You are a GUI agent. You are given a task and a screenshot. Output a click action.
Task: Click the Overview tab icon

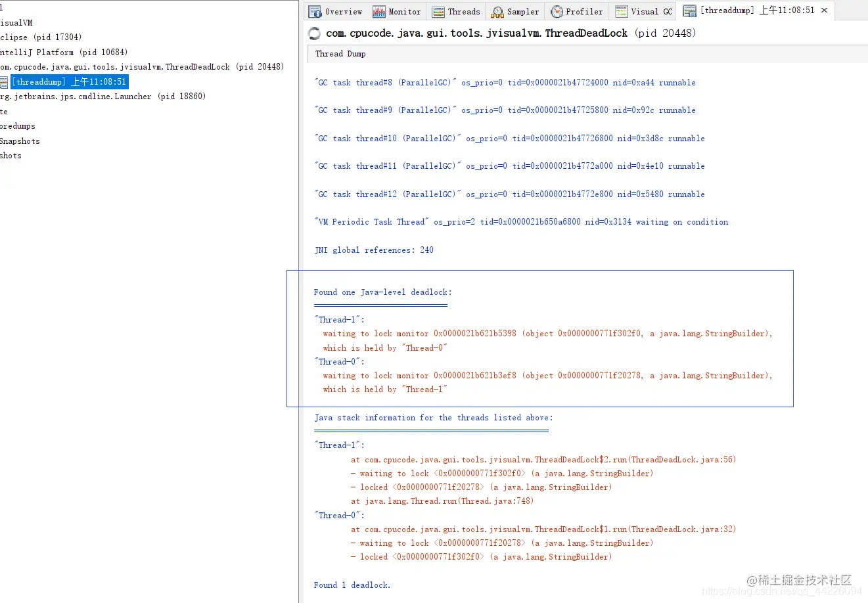[x=315, y=12]
